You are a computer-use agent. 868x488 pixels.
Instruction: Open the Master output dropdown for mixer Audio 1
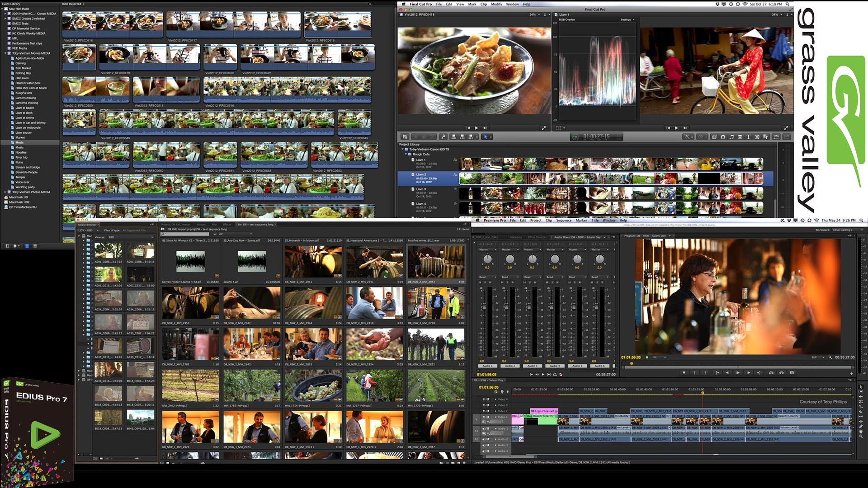coord(487,249)
